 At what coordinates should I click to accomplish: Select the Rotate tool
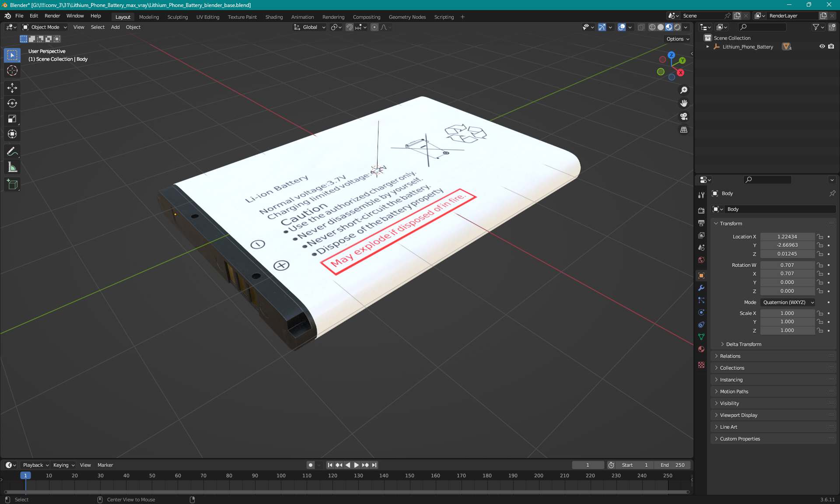[12, 103]
